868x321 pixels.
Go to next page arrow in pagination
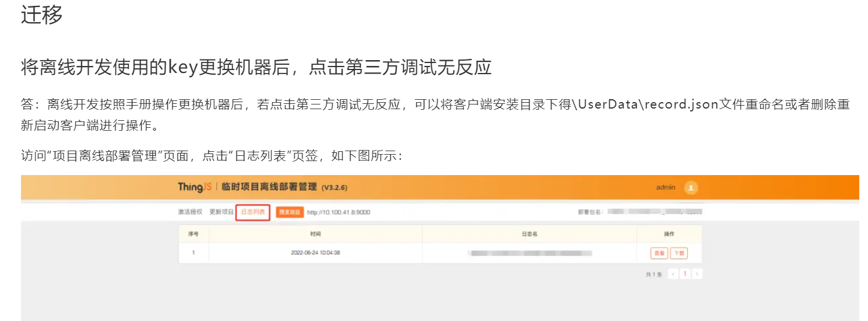tap(697, 274)
